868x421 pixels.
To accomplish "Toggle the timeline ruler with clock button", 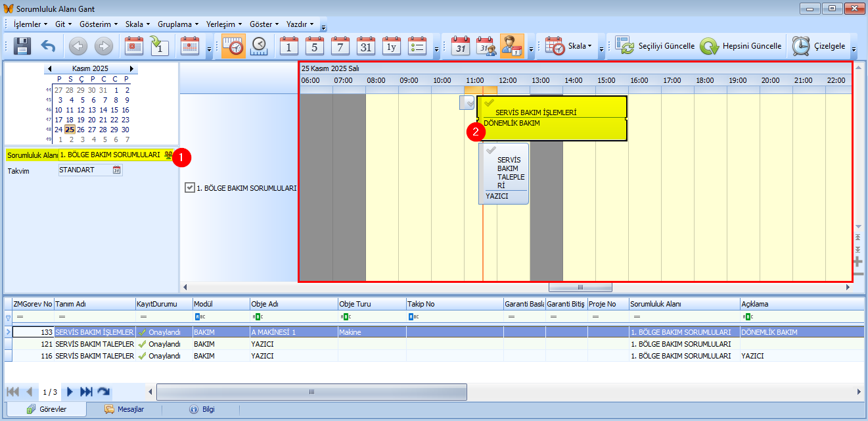I will (233, 46).
